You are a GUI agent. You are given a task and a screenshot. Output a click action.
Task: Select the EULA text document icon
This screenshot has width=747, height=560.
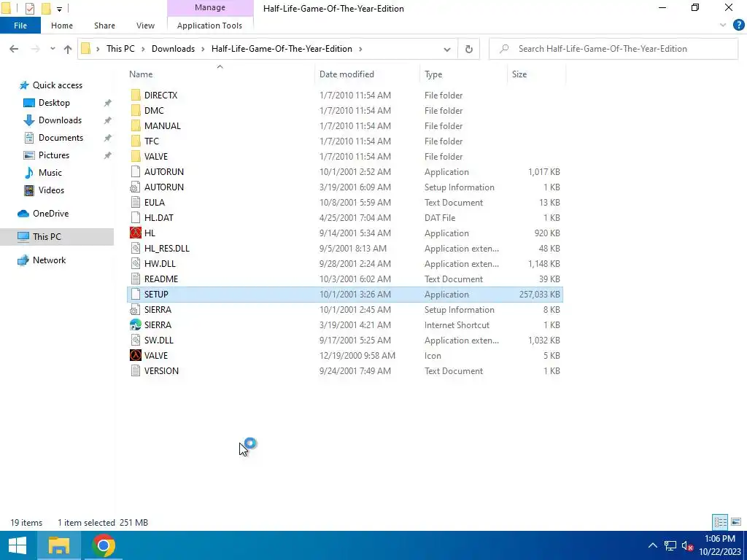[136, 203]
